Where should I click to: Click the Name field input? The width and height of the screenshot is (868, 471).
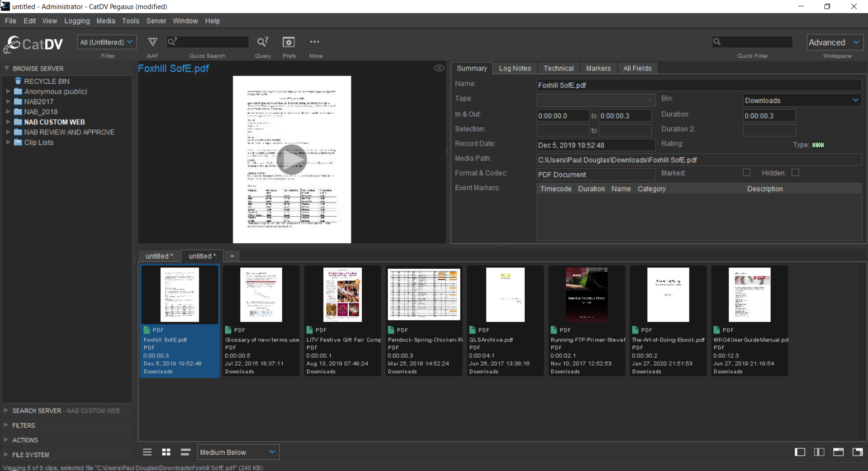[x=699, y=85]
